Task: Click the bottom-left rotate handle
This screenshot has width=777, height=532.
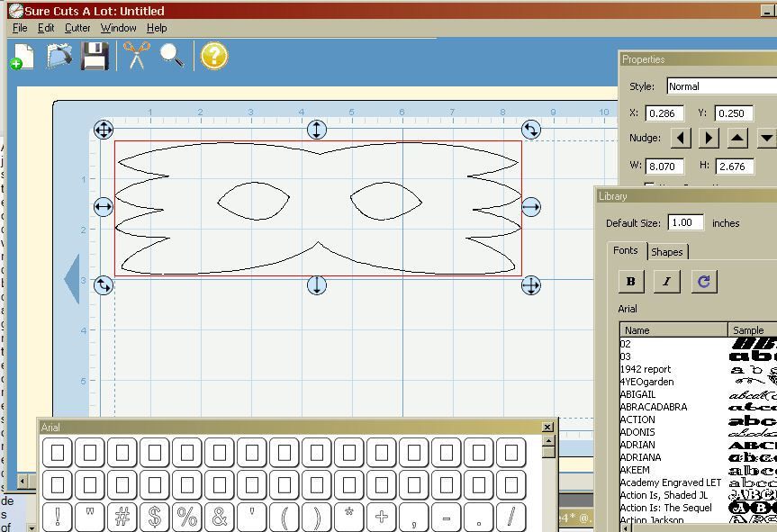Action: pyautogui.click(x=103, y=285)
